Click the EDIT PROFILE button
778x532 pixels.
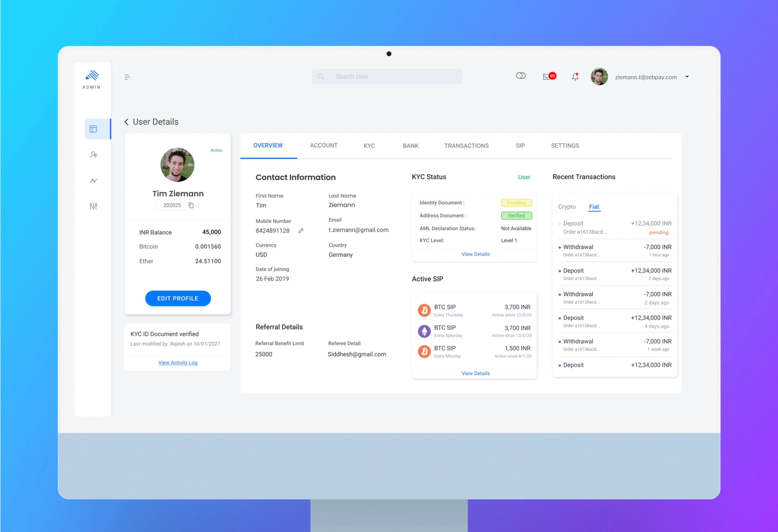pyautogui.click(x=178, y=298)
